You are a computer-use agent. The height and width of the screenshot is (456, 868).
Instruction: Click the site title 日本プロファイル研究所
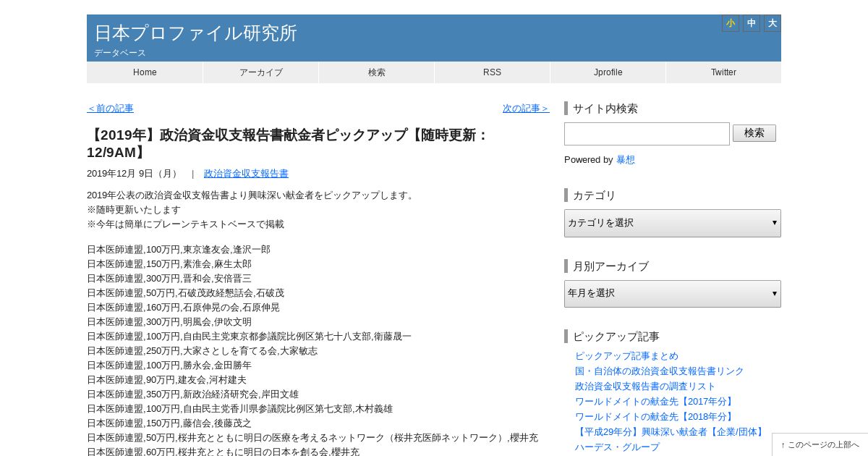195,33
